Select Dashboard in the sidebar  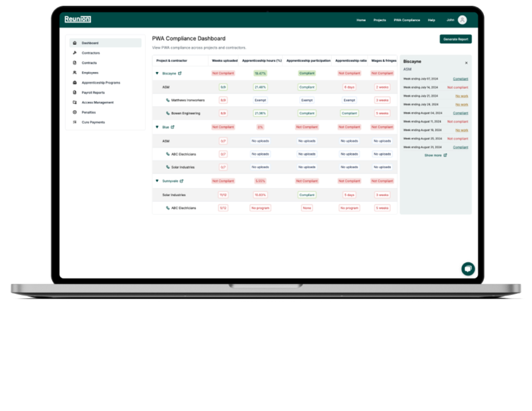click(x=106, y=43)
